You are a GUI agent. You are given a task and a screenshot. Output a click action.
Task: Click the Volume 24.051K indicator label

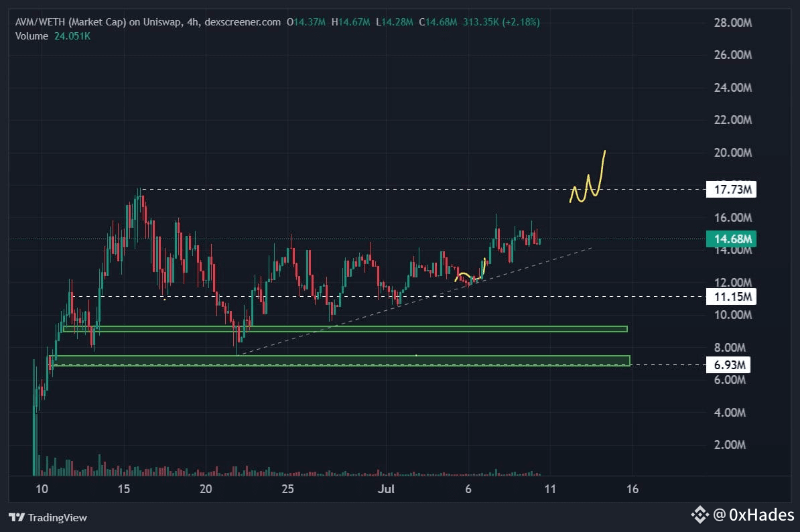pos(52,36)
